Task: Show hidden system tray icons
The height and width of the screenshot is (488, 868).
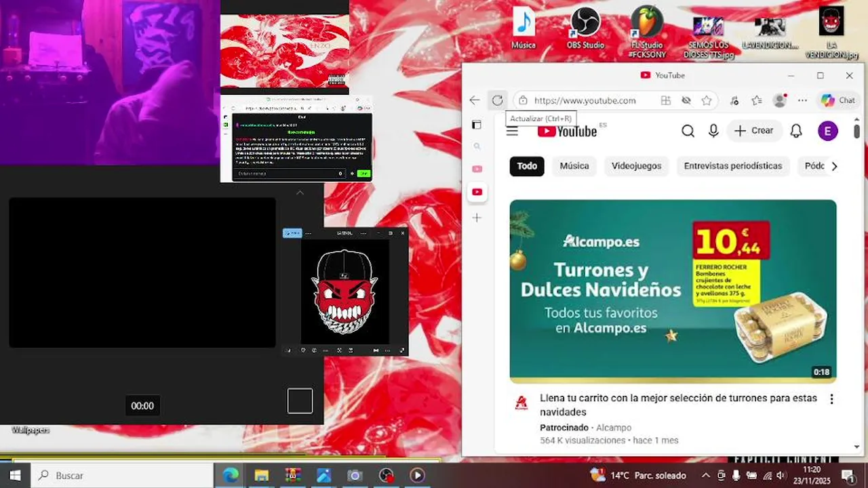Action: (x=705, y=476)
